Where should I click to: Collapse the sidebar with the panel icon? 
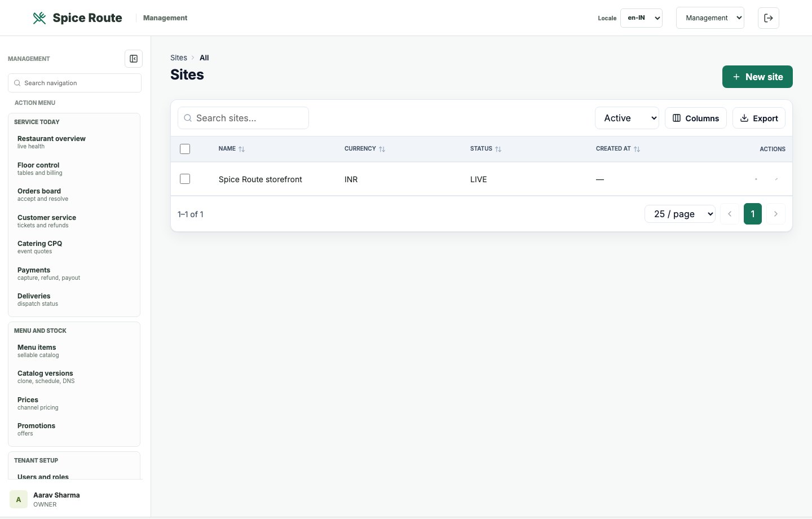click(x=134, y=59)
